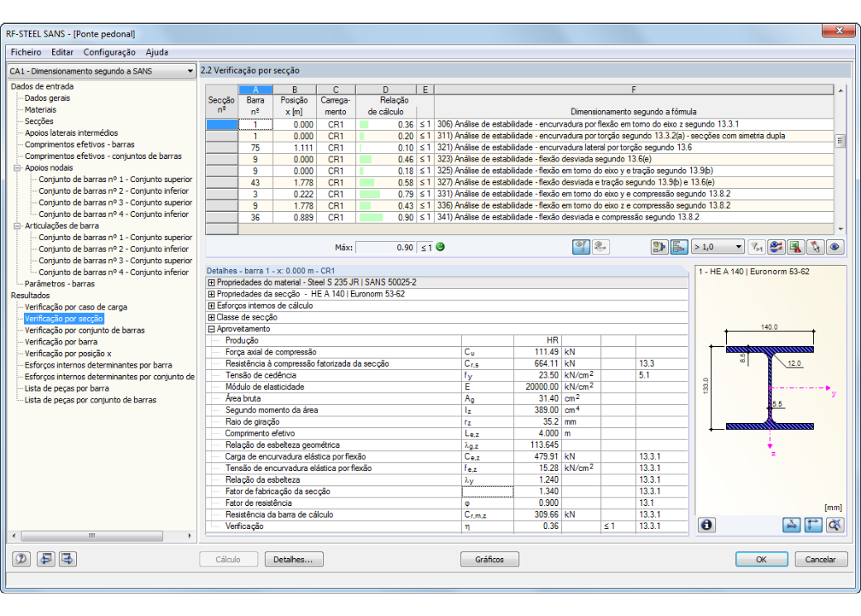
Task: Open the CA1 design case dropdown
Action: 190,71
